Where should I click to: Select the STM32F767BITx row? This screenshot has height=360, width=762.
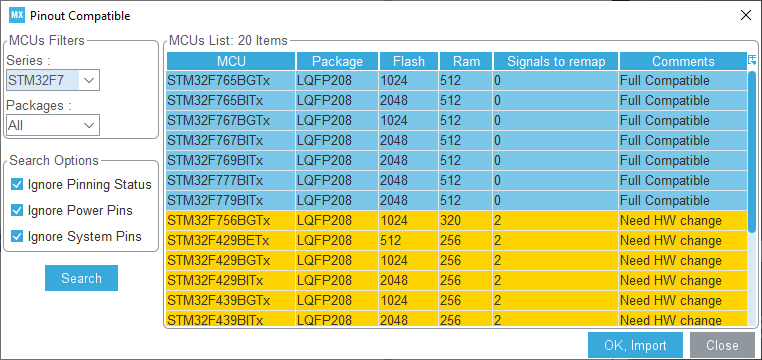(457, 140)
